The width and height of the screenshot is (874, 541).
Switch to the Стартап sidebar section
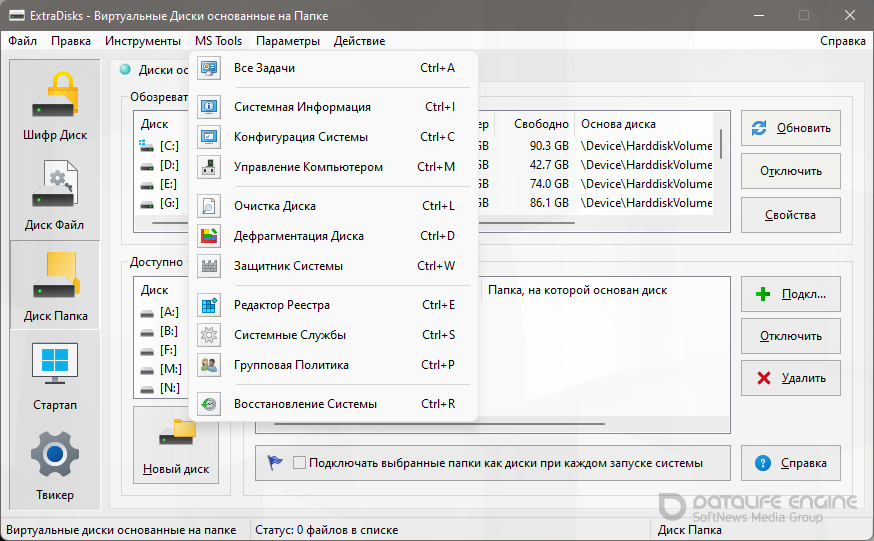tap(55, 376)
